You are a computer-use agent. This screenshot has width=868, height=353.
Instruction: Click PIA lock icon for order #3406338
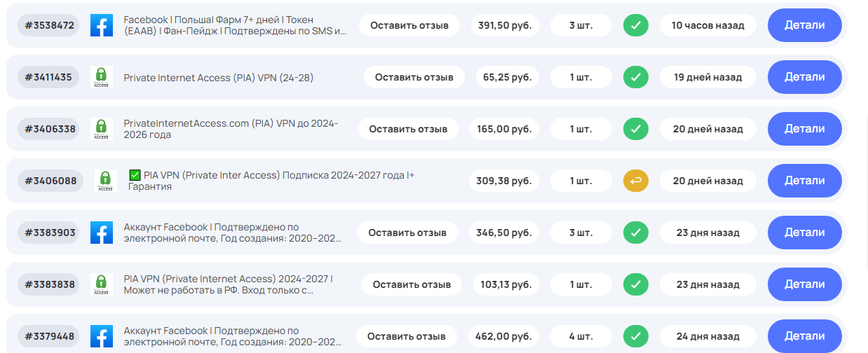point(102,129)
